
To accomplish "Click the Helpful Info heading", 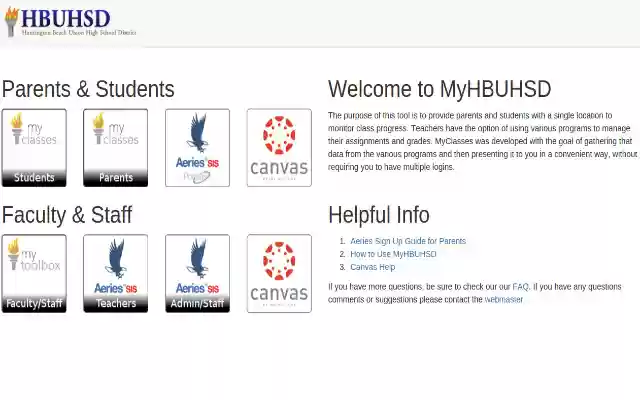I will pyautogui.click(x=379, y=215).
